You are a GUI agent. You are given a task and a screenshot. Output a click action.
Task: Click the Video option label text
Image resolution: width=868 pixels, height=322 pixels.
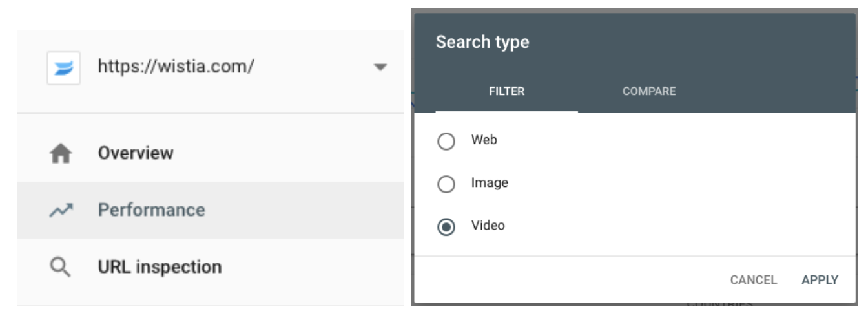[x=488, y=226]
